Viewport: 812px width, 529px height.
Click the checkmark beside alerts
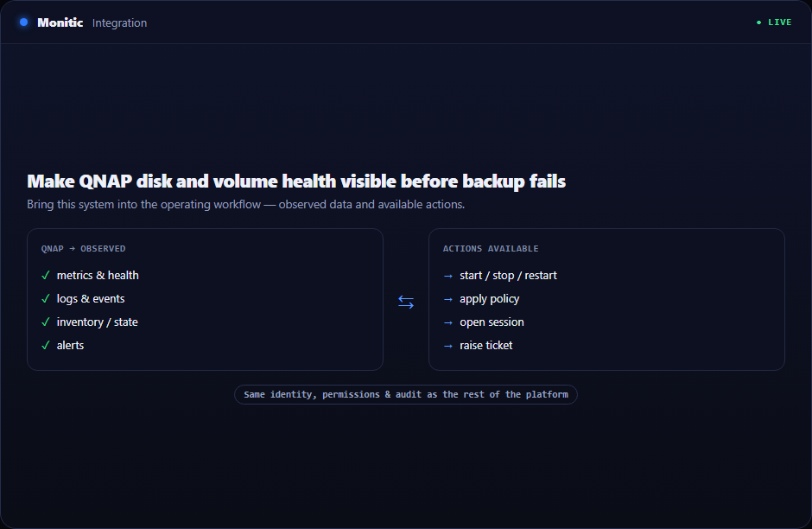46,345
